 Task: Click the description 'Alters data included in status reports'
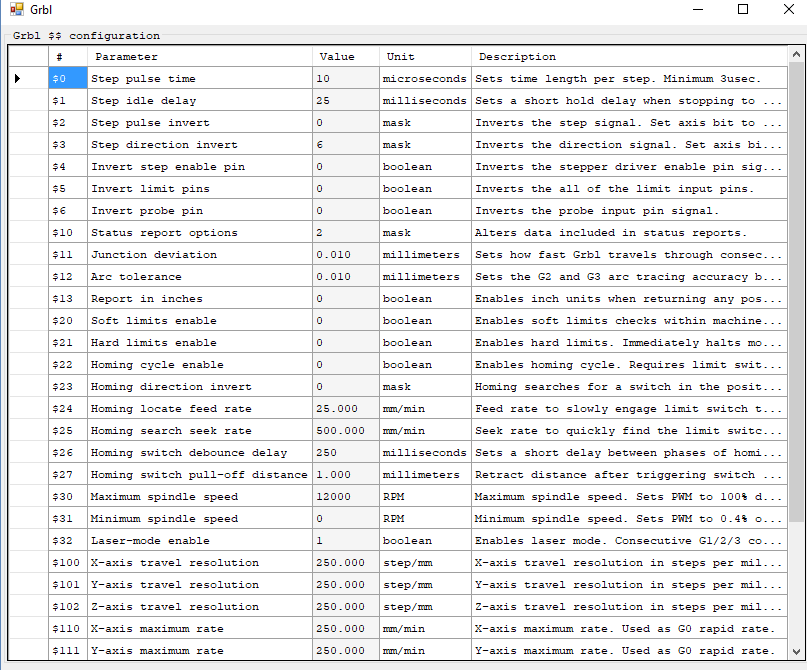(x=629, y=233)
